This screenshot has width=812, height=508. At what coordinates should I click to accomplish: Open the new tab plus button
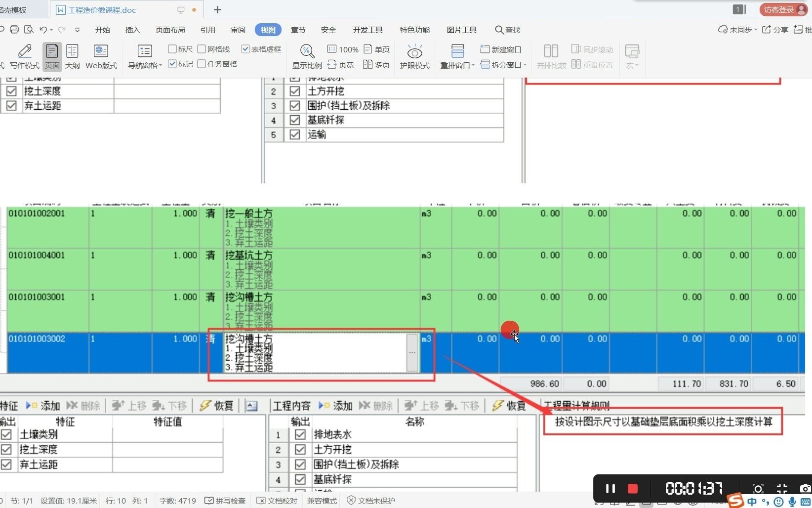pos(217,9)
